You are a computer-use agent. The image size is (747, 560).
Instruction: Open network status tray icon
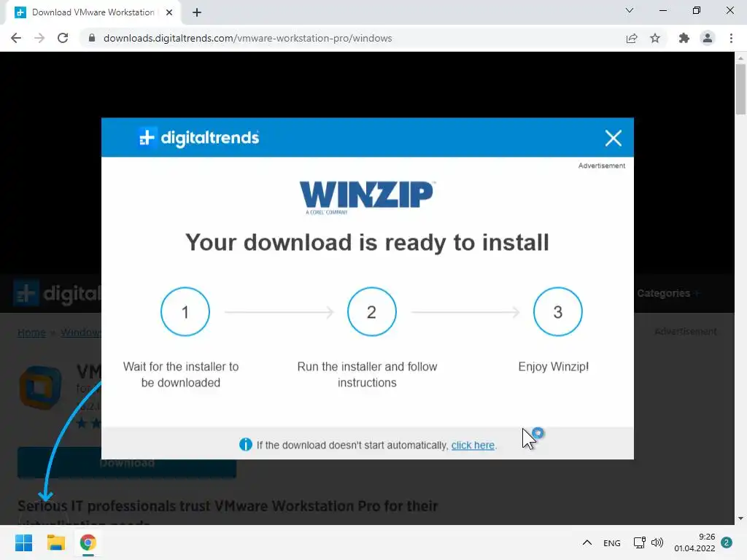point(639,542)
